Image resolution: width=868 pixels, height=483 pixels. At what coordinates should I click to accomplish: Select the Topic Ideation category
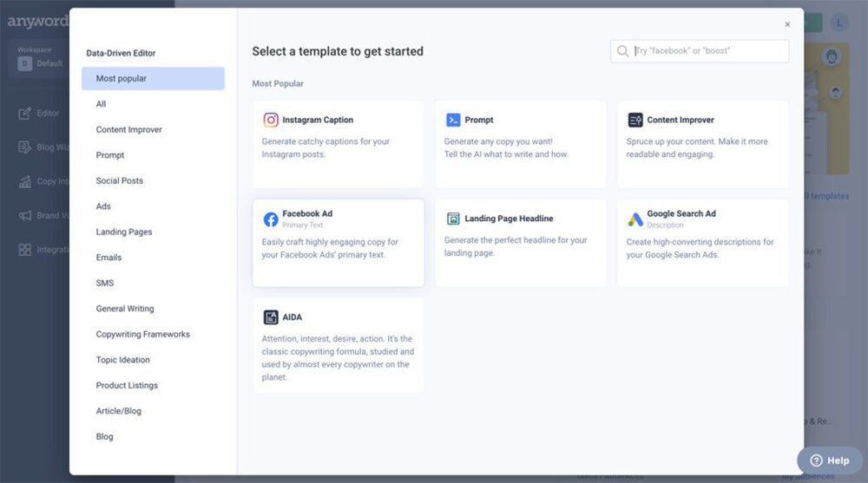coord(123,360)
